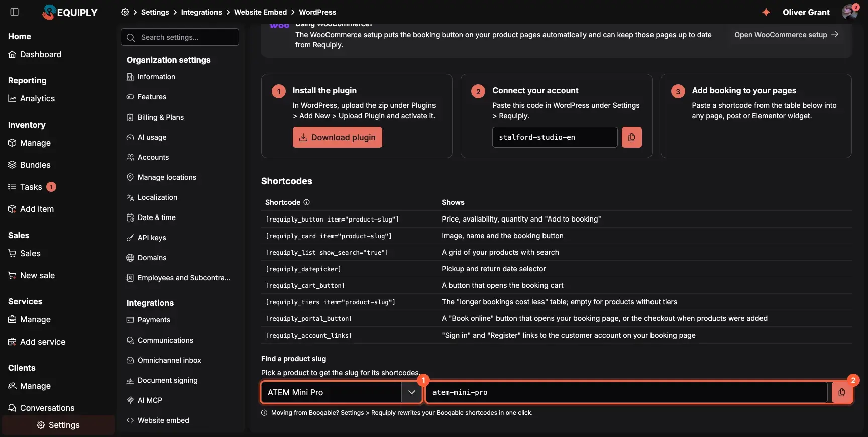Click the atem-mini-pro slug field

coord(626,392)
